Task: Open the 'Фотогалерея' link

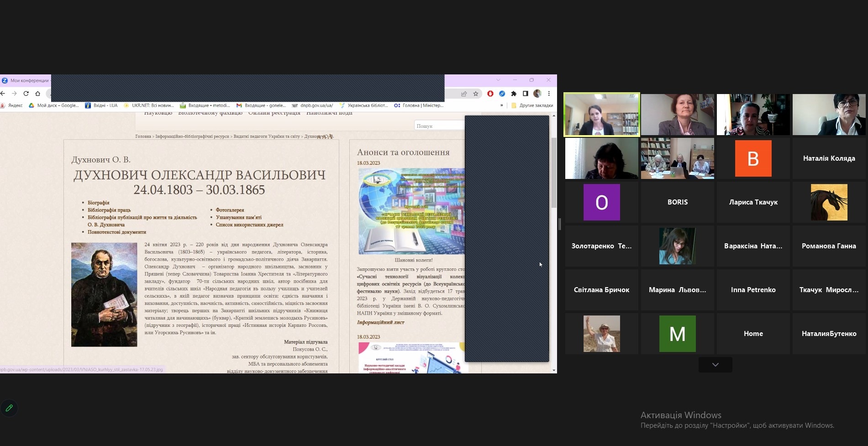Action: click(230, 210)
